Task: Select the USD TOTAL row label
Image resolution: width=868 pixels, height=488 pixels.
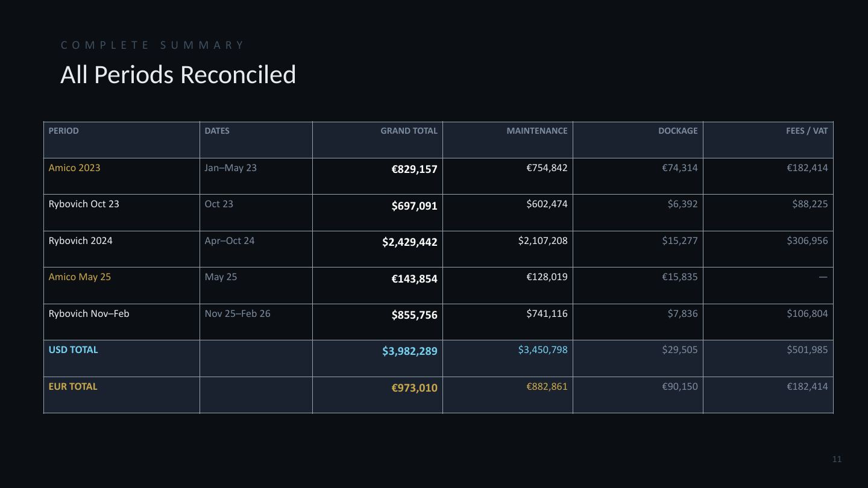Action: (73, 350)
